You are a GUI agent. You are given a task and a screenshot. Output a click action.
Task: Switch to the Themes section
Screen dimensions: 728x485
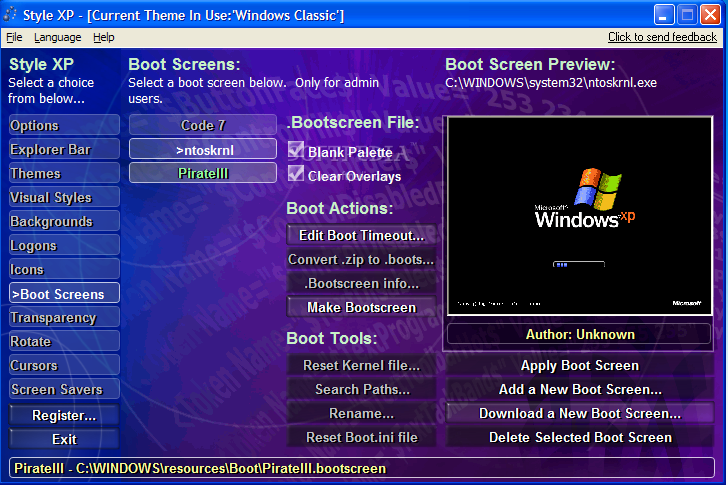[64, 173]
